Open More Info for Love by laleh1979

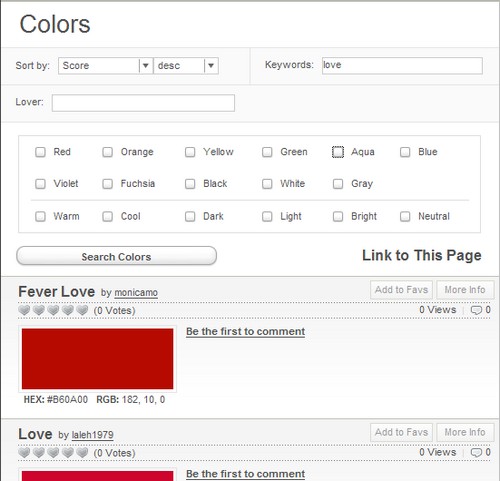click(465, 432)
